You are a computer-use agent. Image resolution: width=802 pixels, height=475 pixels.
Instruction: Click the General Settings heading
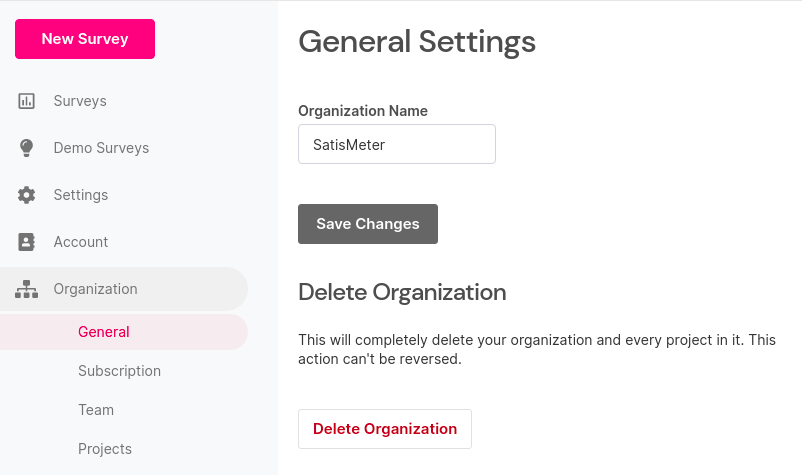coord(417,42)
